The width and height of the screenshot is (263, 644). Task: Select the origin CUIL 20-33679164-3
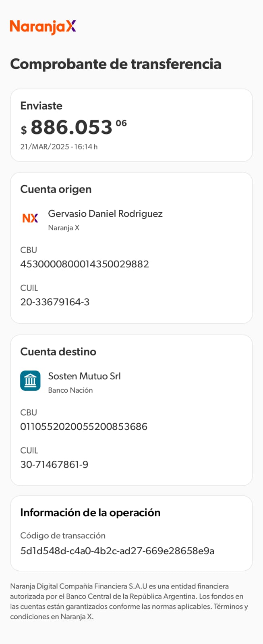point(55,302)
